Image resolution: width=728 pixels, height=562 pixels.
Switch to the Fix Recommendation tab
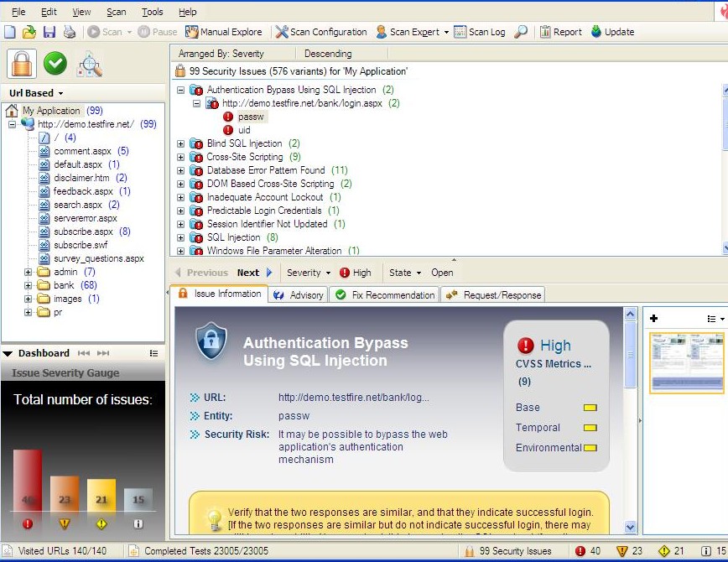(385, 294)
